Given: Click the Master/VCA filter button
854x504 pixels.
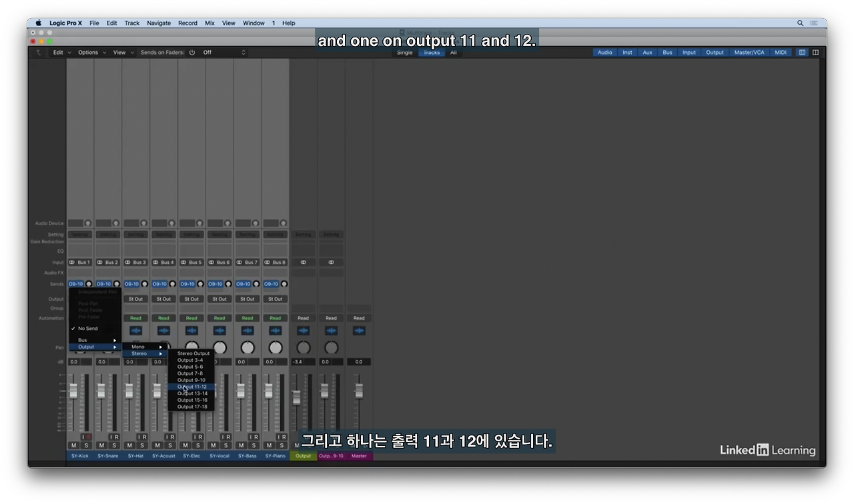Looking at the screenshot, I should [749, 53].
